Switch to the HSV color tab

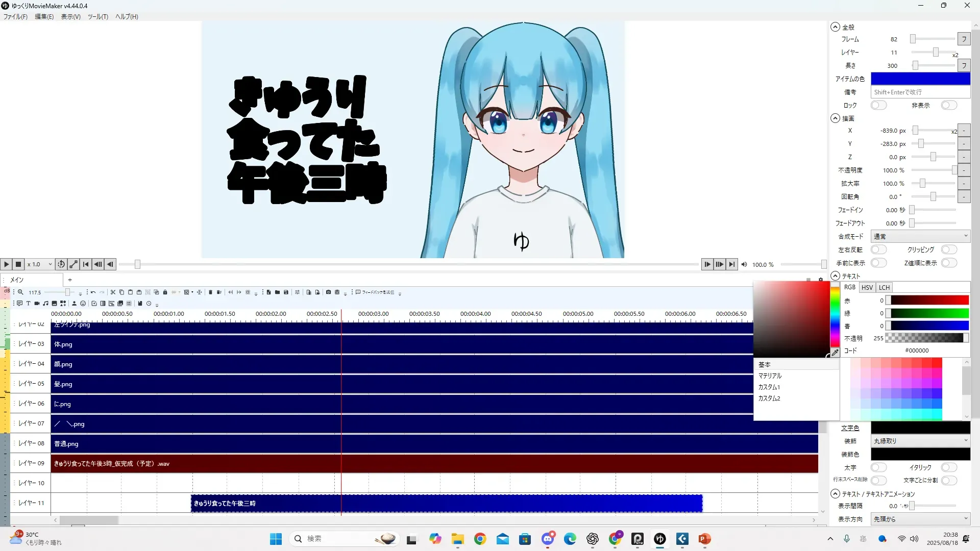click(867, 288)
